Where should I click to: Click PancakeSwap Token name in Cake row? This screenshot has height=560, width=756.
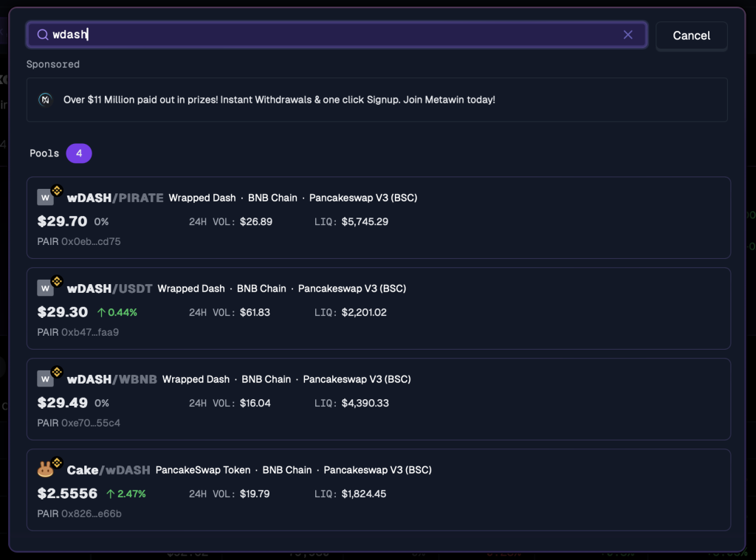point(203,470)
